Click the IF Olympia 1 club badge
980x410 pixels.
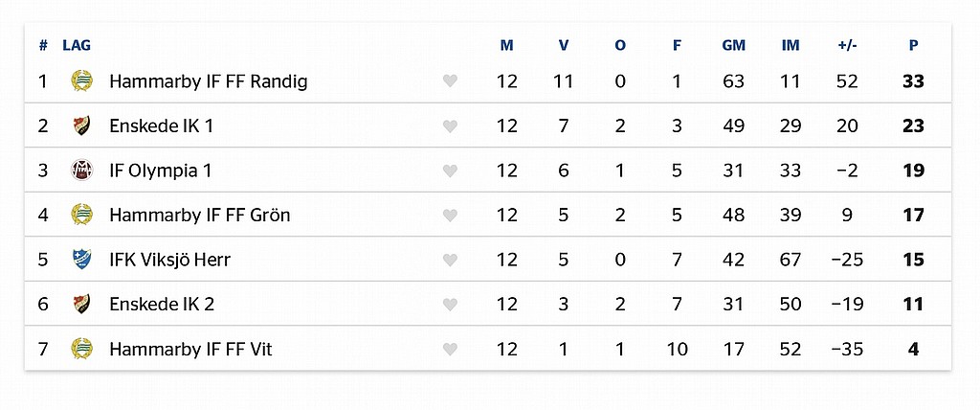pyautogui.click(x=82, y=171)
